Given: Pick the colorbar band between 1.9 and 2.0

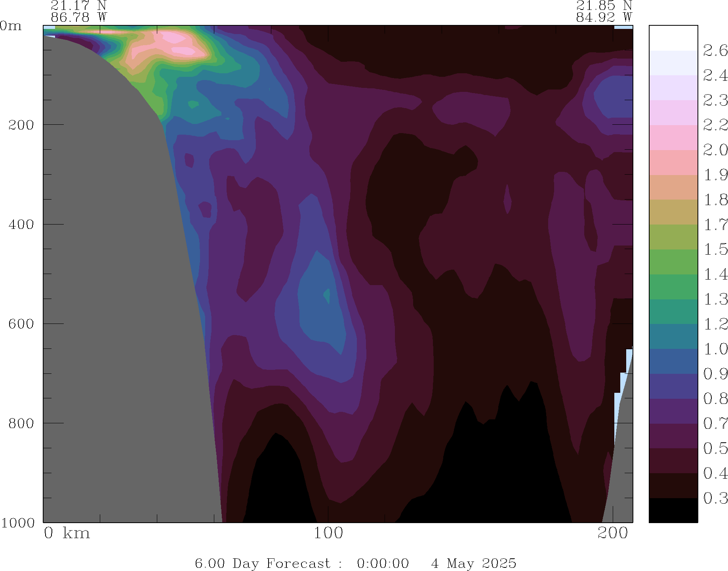Looking at the screenshot, I should [x=673, y=162].
